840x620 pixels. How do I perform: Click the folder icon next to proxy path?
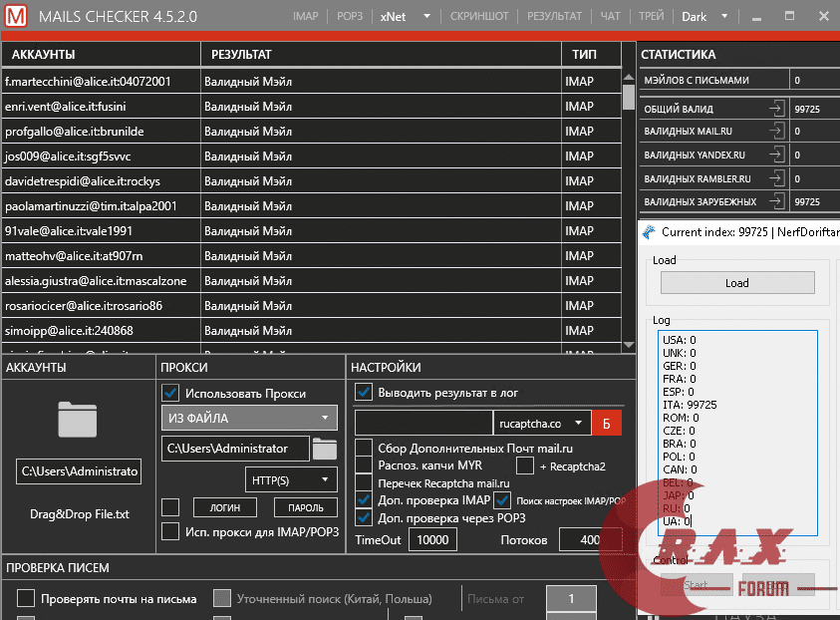tap(326, 449)
